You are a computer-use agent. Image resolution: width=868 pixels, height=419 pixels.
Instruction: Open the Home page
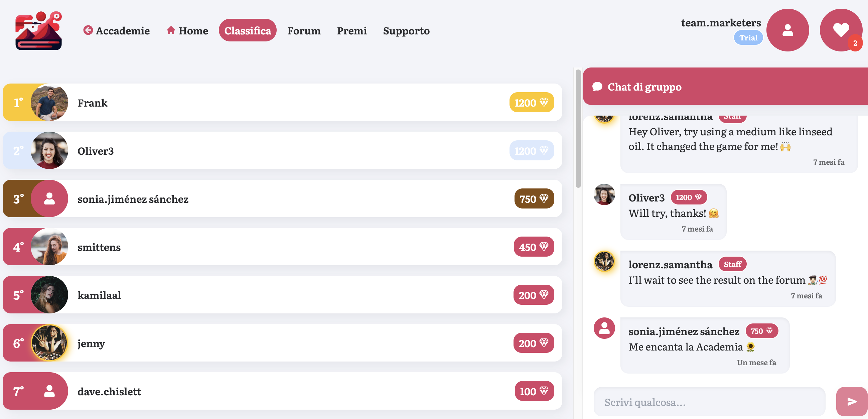[x=187, y=31]
